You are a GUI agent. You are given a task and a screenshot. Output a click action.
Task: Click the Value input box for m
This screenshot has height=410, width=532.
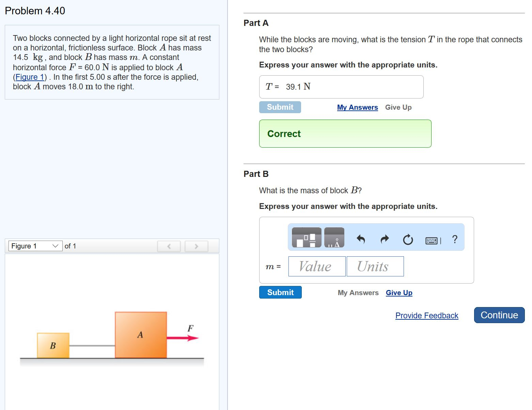tap(317, 266)
